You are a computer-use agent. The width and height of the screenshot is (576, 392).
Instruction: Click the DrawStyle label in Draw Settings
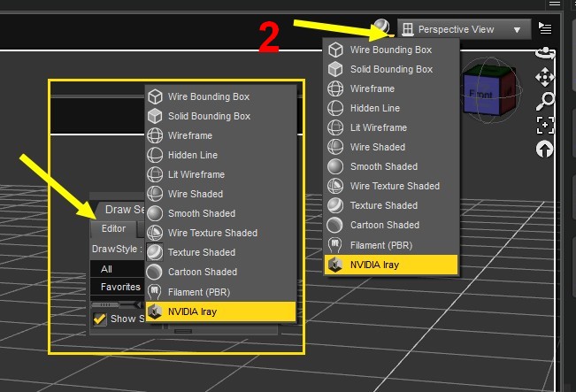click(117, 249)
